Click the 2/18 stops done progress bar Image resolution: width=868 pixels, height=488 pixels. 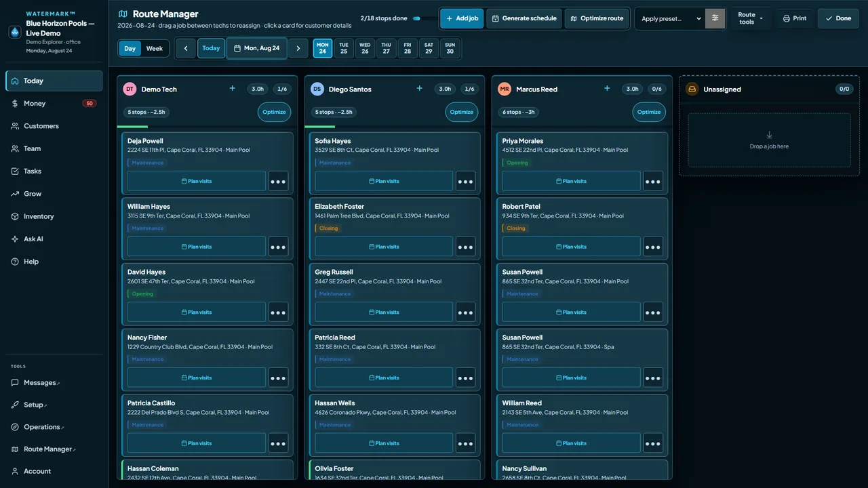click(425, 18)
